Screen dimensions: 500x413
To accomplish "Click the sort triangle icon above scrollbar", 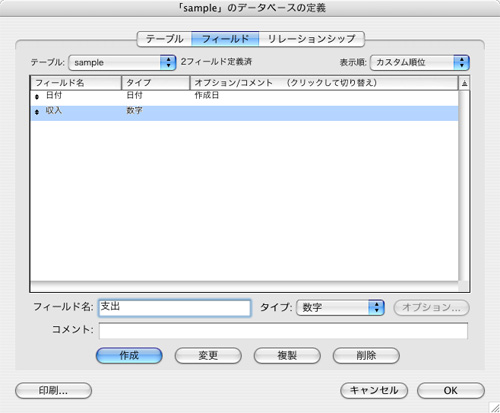I will [464, 83].
